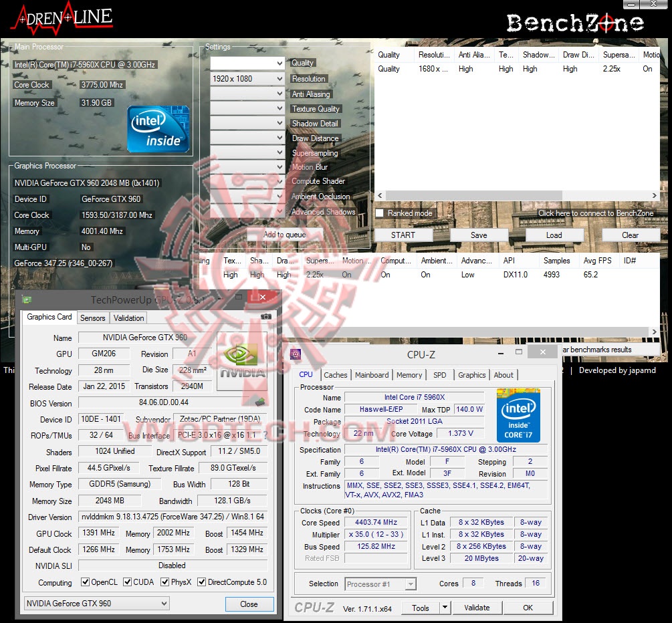Click the queue list horizontal scrollbar thumb
Image resolution: width=672 pixels, height=623 pixels.
(474, 195)
